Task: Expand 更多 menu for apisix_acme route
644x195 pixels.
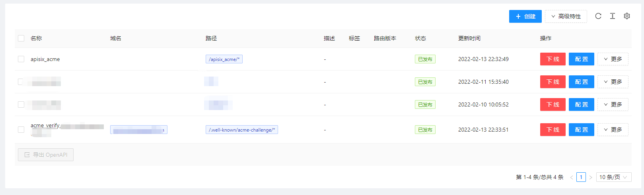Action: point(613,59)
